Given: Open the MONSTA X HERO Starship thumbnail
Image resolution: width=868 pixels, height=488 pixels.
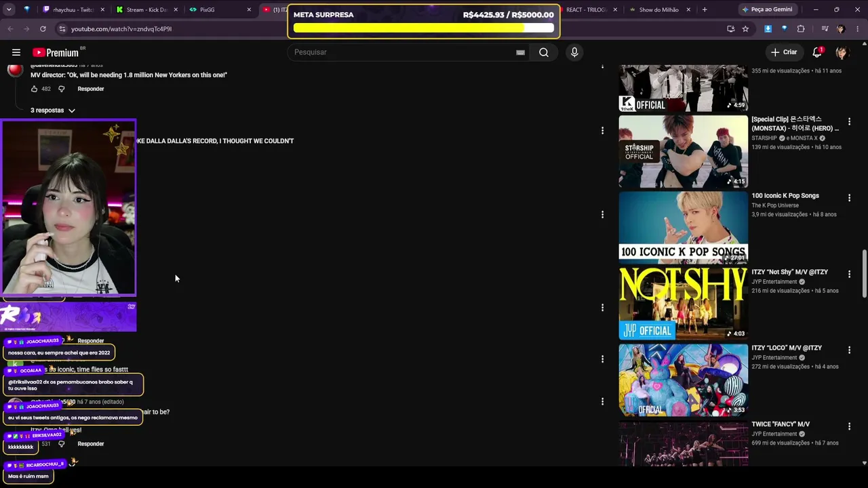Looking at the screenshot, I should 683,151.
